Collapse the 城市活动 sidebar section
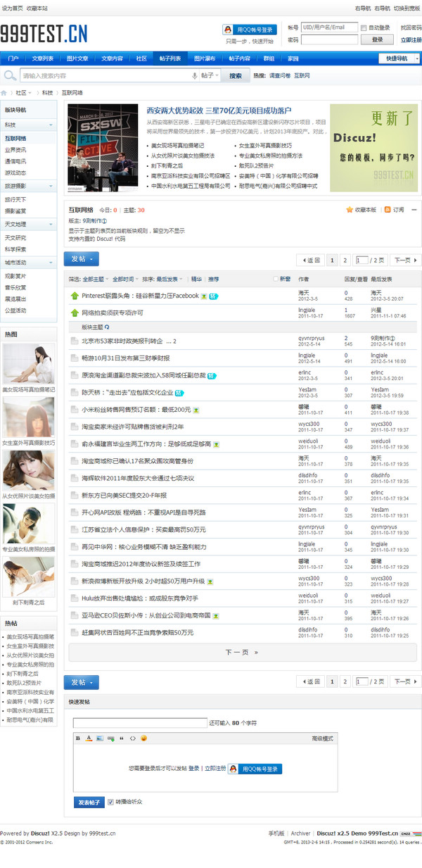The width and height of the screenshot is (422, 868). click(51, 262)
